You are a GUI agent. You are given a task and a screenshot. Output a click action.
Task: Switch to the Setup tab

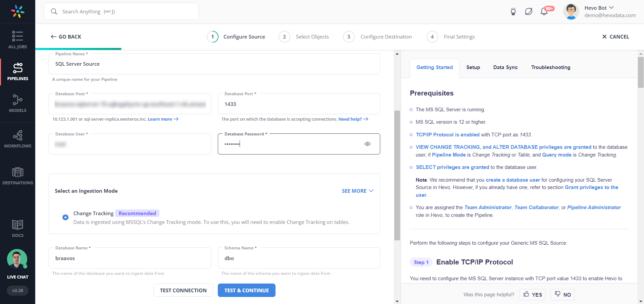(473, 67)
